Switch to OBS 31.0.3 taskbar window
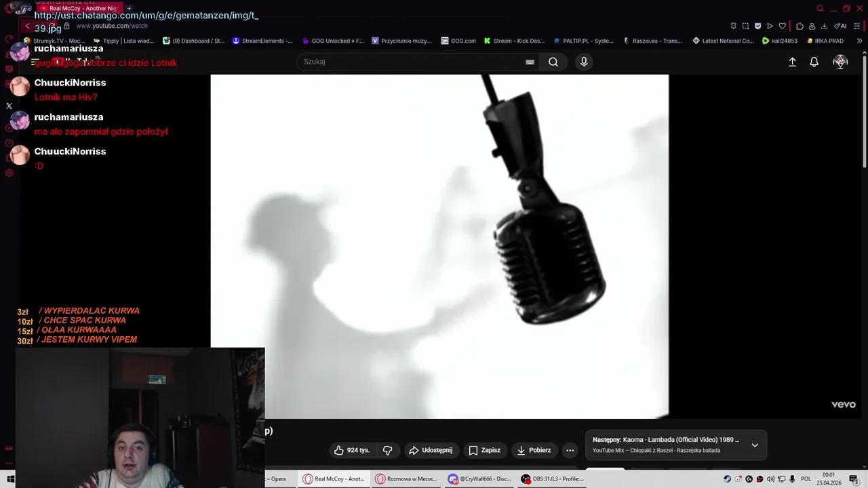This screenshot has height=488, width=868. [x=553, y=479]
